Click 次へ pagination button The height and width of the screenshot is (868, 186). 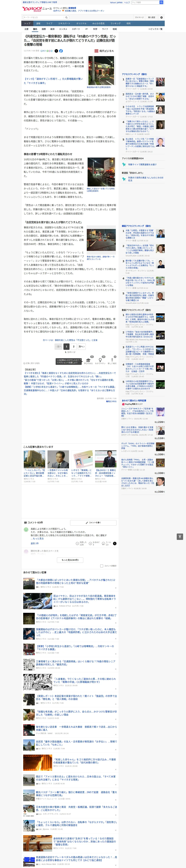click(81, 346)
